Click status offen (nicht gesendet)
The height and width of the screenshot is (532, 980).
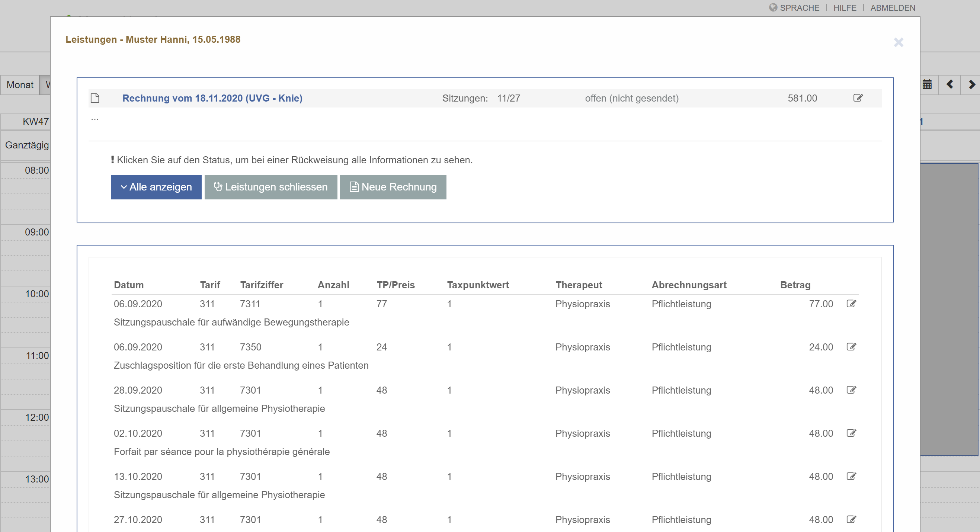pyautogui.click(x=631, y=98)
